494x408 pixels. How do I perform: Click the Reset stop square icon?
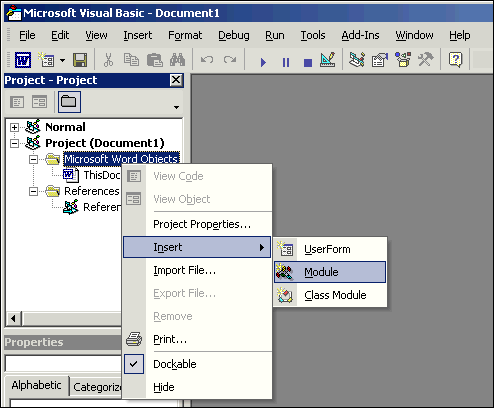[x=308, y=62]
